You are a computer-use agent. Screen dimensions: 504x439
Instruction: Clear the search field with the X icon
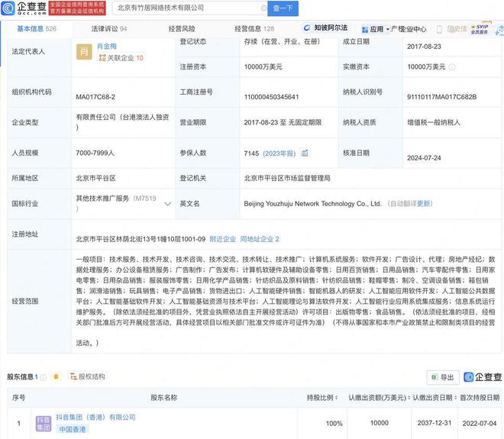pos(263,8)
